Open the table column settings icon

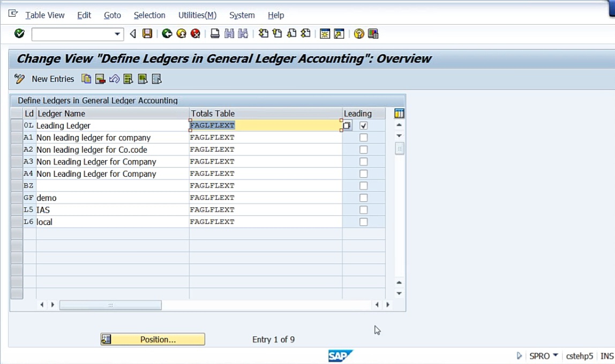click(399, 113)
